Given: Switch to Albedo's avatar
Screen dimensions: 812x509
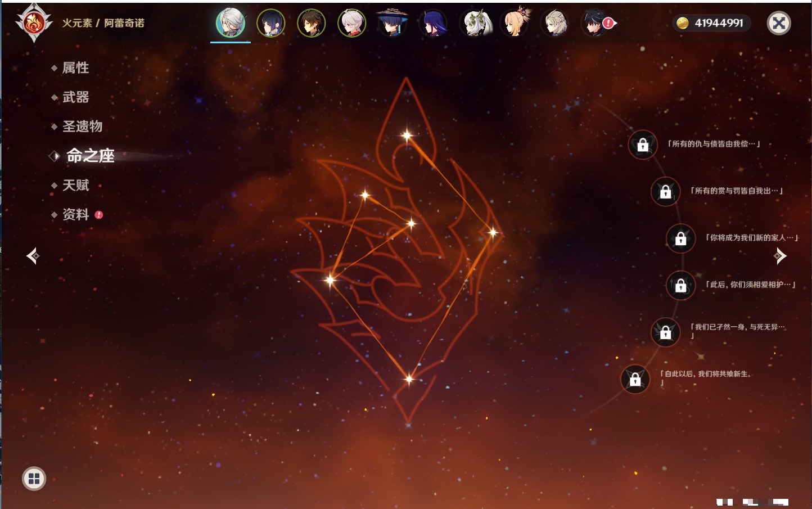Looking at the screenshot, I should (554, 23).
